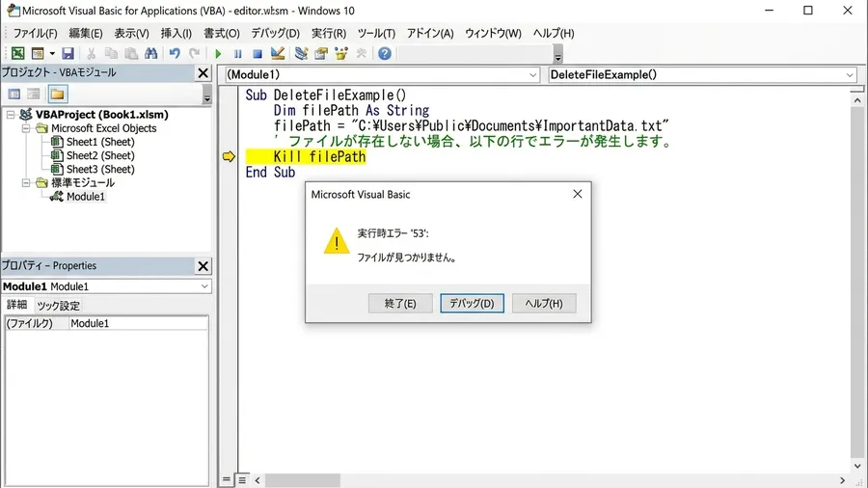Open the 書式(O) menu
The image size is (868, 488).
[x=222, y=33]
